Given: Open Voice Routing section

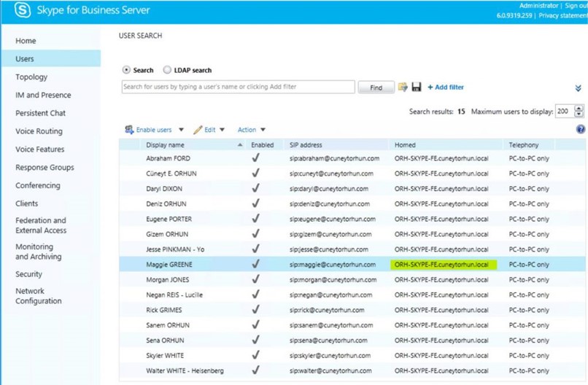Looking at the screenshot, I should (39, 131).
